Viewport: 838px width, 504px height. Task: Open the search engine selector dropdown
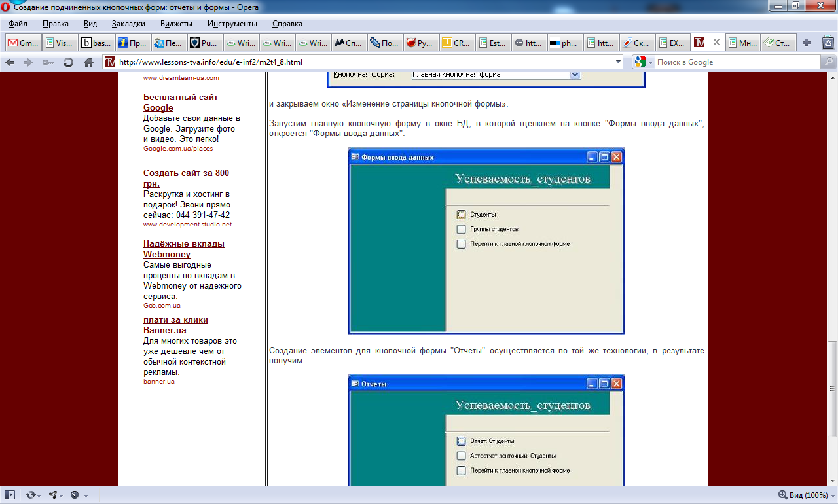pyautogui.click(x=649, y=62)
